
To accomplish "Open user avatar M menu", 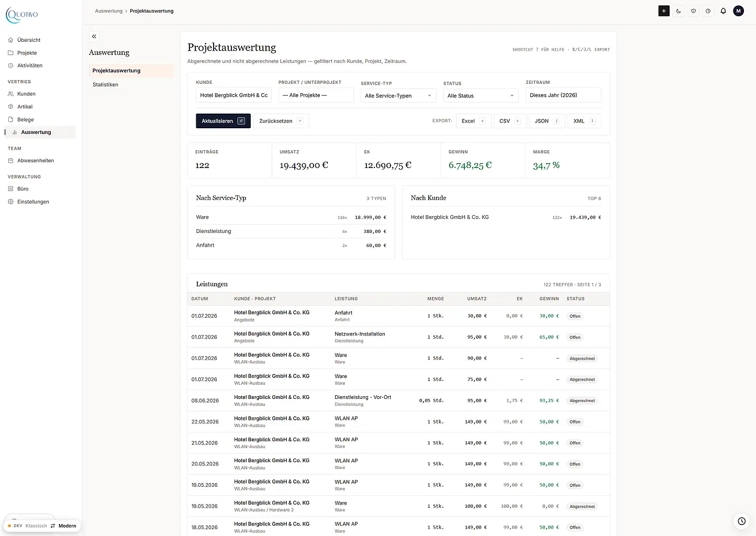I will click(738, 11).
